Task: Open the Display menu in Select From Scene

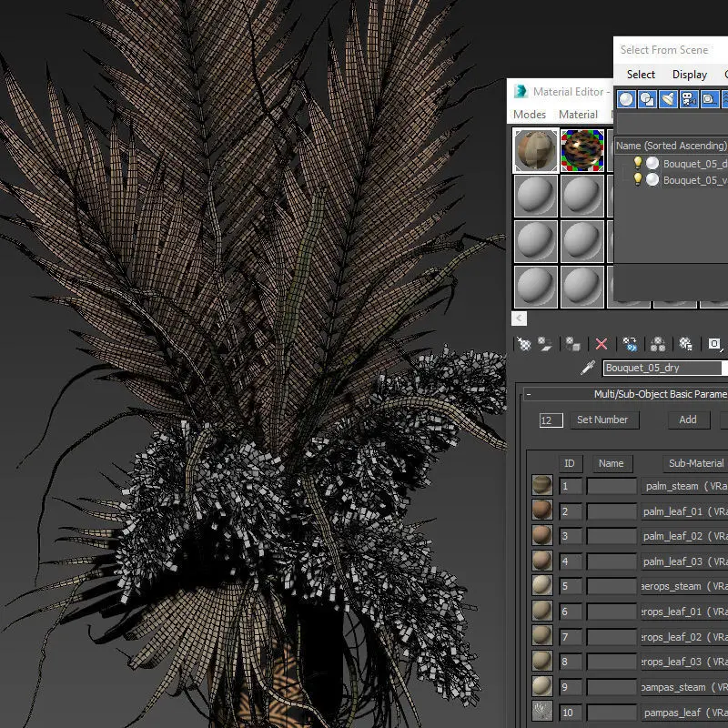Action: [x=689, y=75]
